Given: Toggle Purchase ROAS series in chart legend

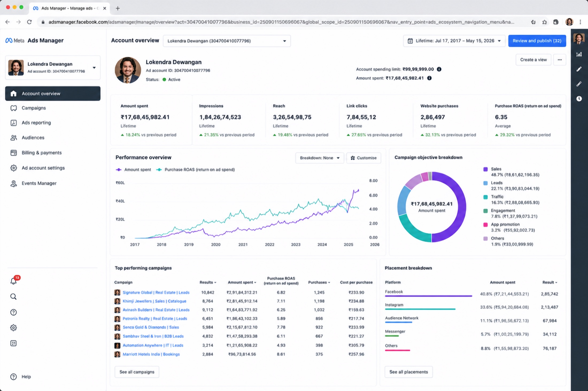Looking at the screenshot, I should coord(195,170).
